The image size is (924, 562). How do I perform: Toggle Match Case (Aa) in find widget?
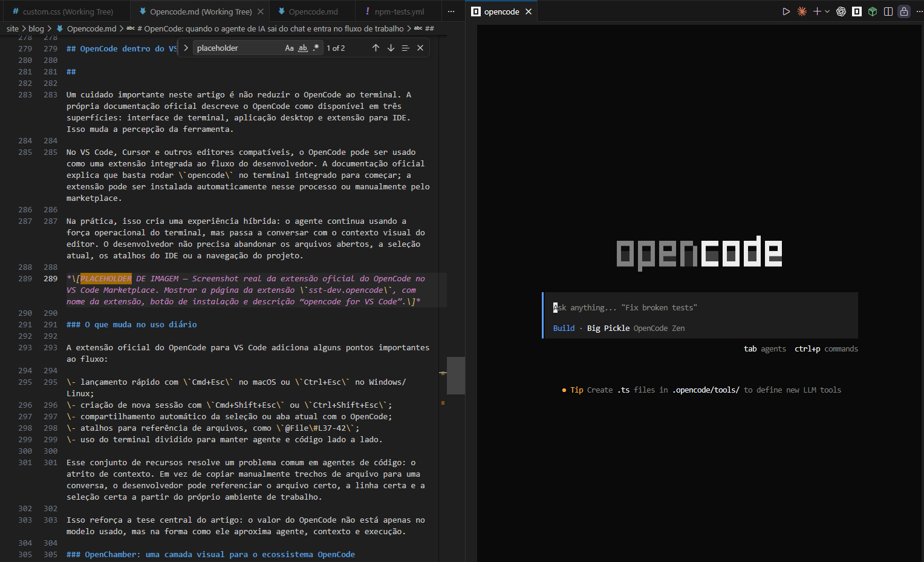click(289, 48)
